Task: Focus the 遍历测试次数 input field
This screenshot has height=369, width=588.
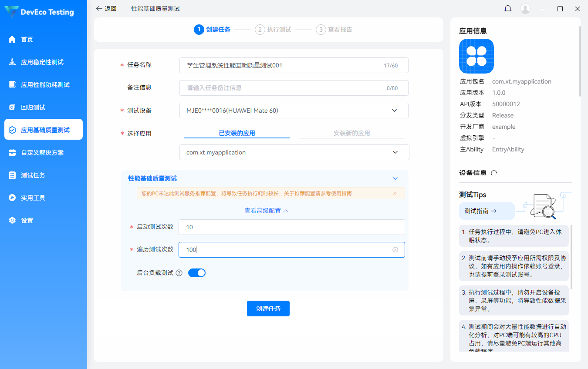Action: tap(292, 250)
